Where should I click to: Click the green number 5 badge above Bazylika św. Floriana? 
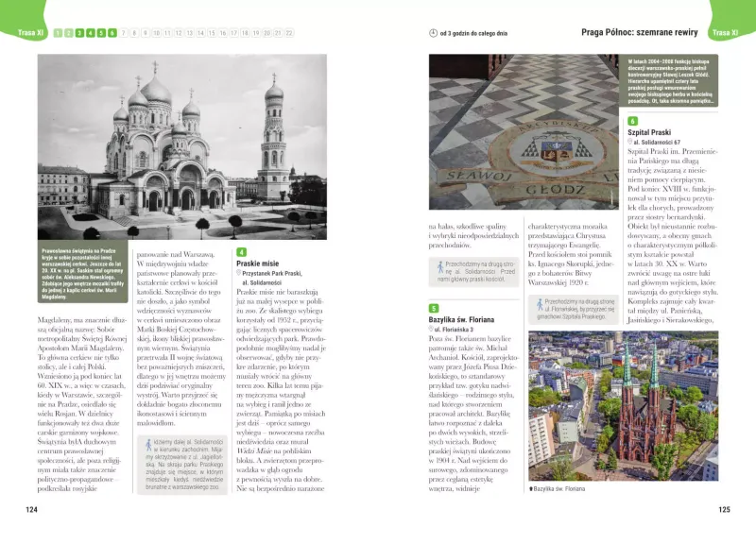pyautogui.click(x=434, y=309)
